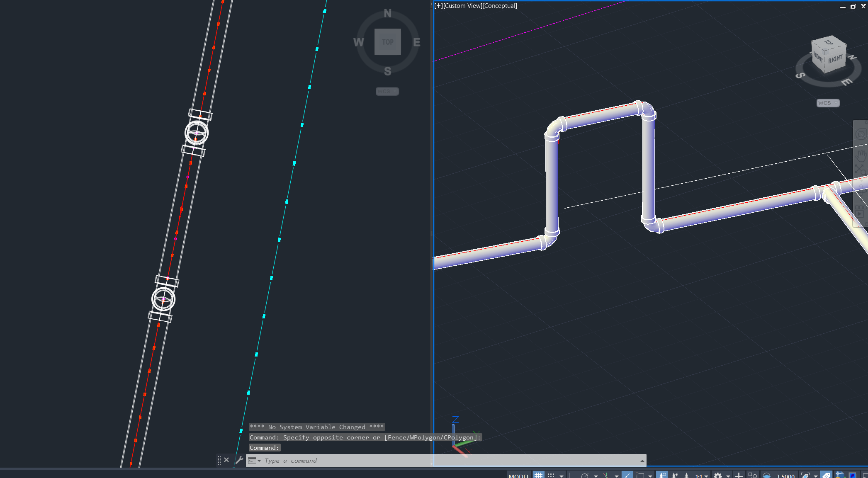Toggle the grid display icon in status bar
The height and width of the screenshot is (478, 868).
pos(538,475)
